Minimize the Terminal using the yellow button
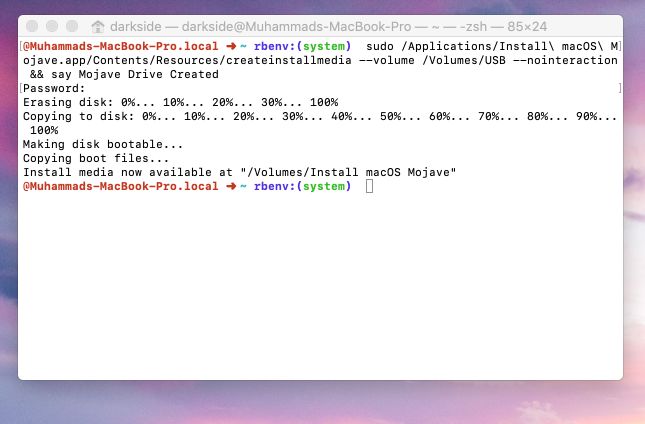 (x=55, y=27)
